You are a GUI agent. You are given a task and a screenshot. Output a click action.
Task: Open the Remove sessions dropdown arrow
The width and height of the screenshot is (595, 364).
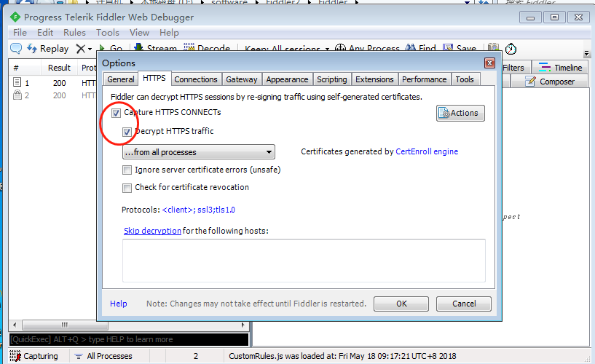point(90,49)
